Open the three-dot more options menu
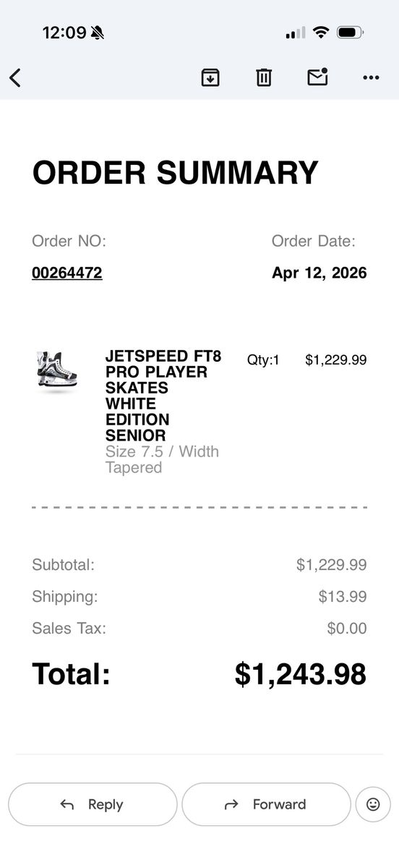399x868 pixels. click(372, 77)
